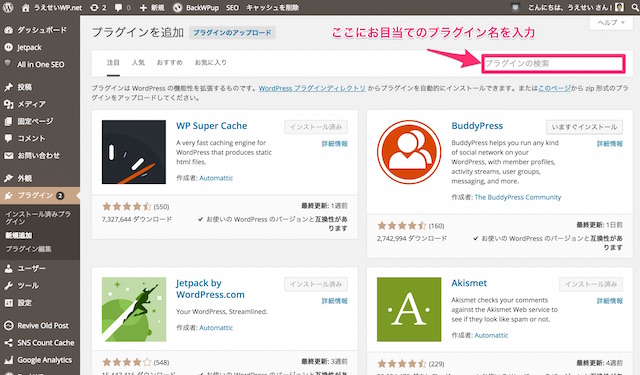Click the ユーザー person icon
Screen dimensions: 640x375
tap(8, 268)
